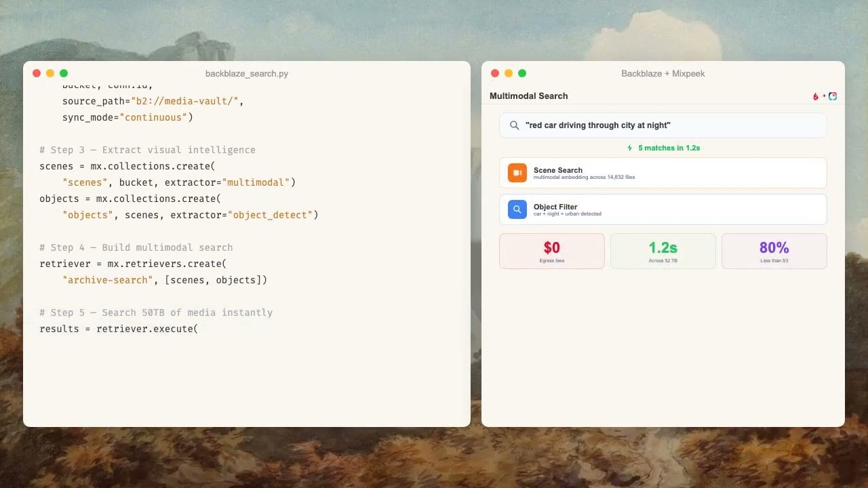Click the magnifier icon in the search bar
868x488 pixels.
pyautogui.click(x=515, y=125)
